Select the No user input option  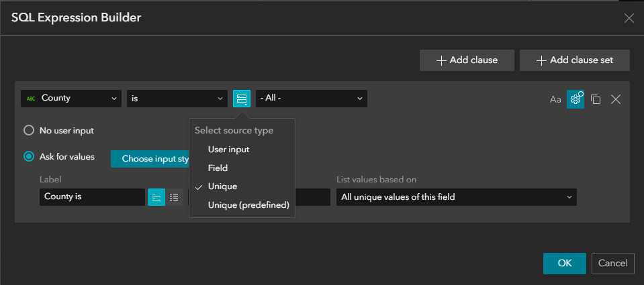pyautogui.click(x=29, y=131)
